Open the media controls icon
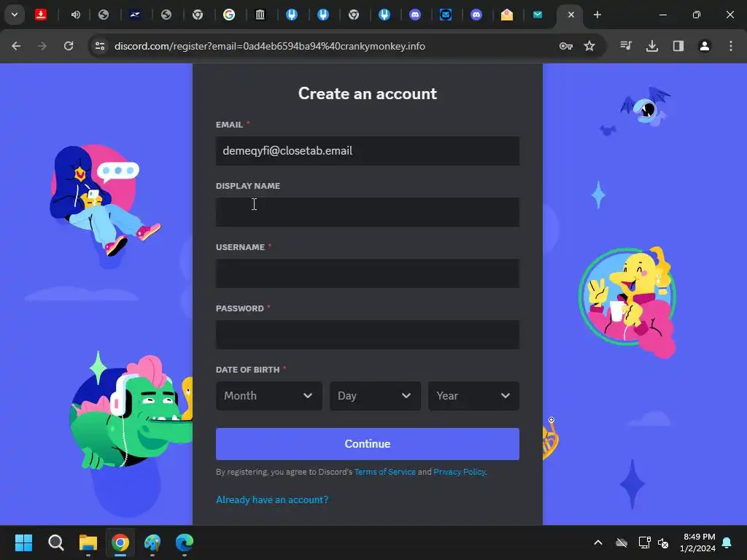747x560 pixels. pos(626,46)
